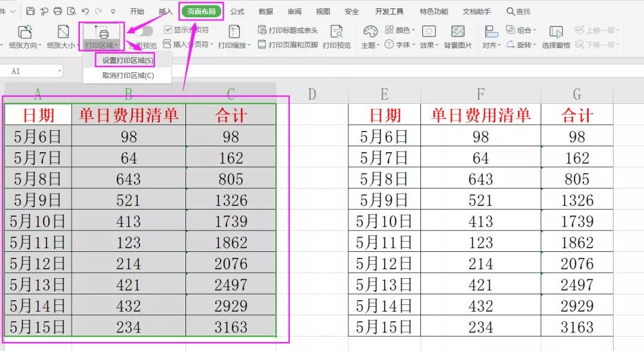Screen dimensions: 644x351
Task: Click 打印页眉和页脚 header and footer
Action: (x=288, y=44)
